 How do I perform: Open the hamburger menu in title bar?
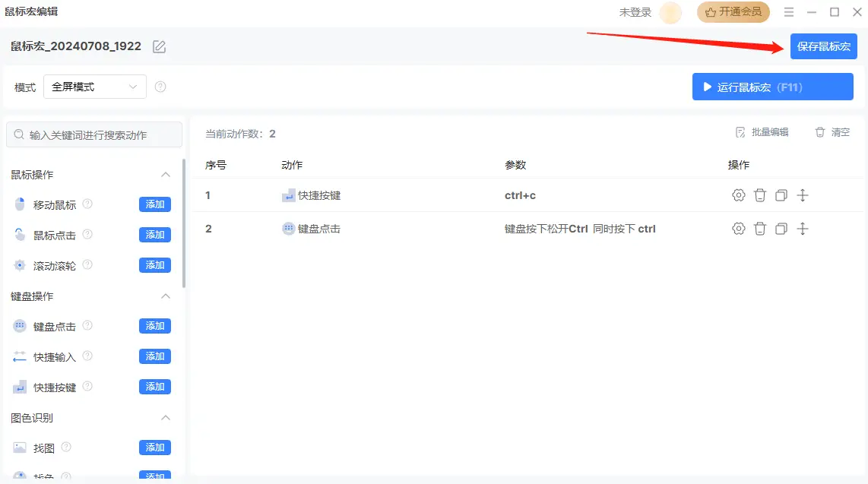pyautogui.click(x=789, y=12)
